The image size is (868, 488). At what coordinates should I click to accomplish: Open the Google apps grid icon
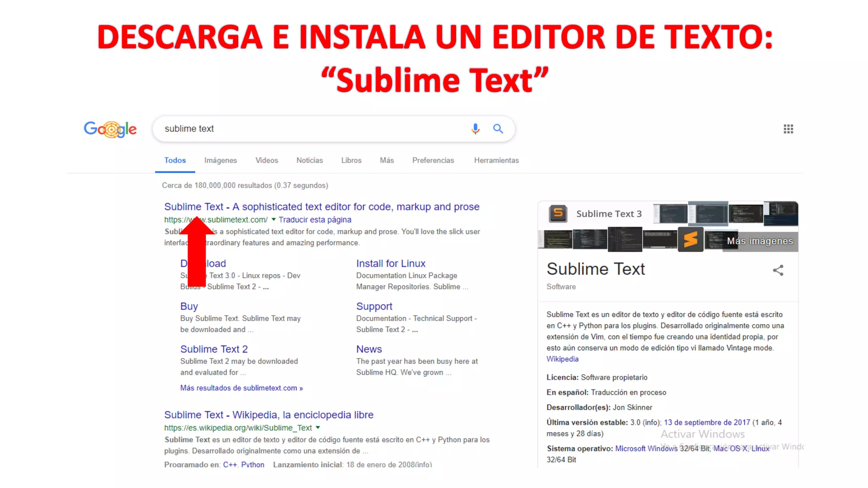tap(788, 129)
